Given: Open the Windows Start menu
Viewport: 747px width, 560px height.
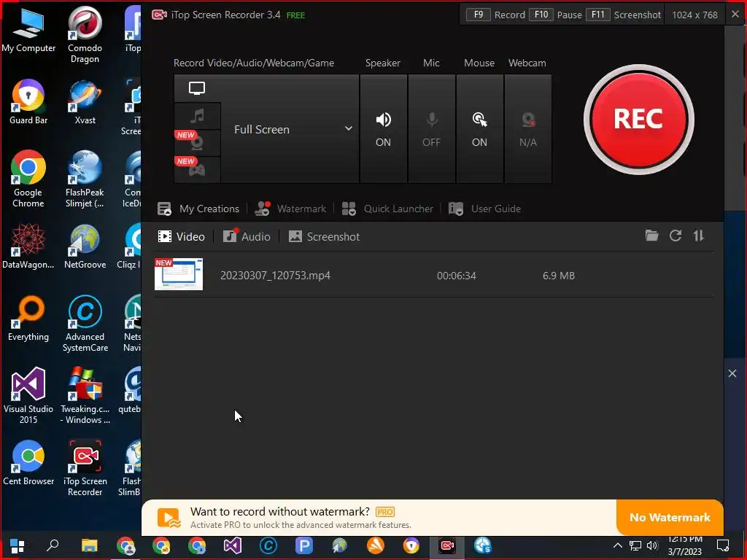Looking at the screenshot, I should [18, 545].
